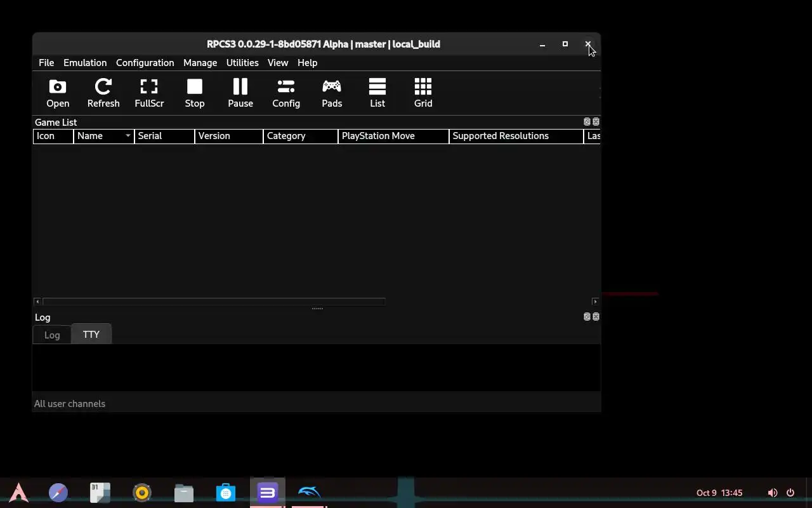
Task: Open the Configuration menu
Action: [145, 63]
